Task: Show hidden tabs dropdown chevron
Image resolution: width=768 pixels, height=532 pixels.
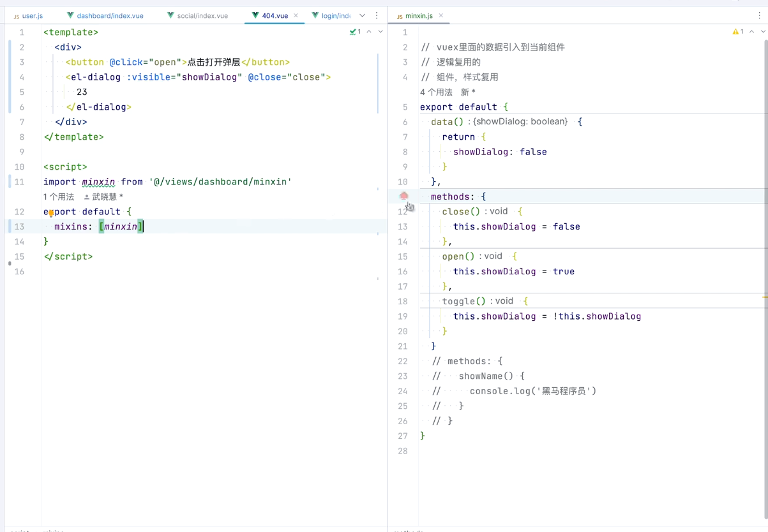Action: pos(362,15)
